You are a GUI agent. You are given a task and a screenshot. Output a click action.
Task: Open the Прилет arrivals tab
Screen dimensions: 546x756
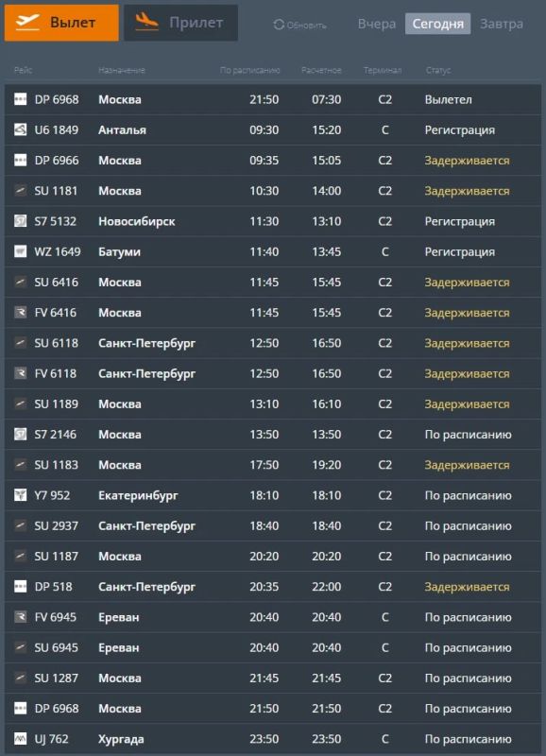[180, 23]
